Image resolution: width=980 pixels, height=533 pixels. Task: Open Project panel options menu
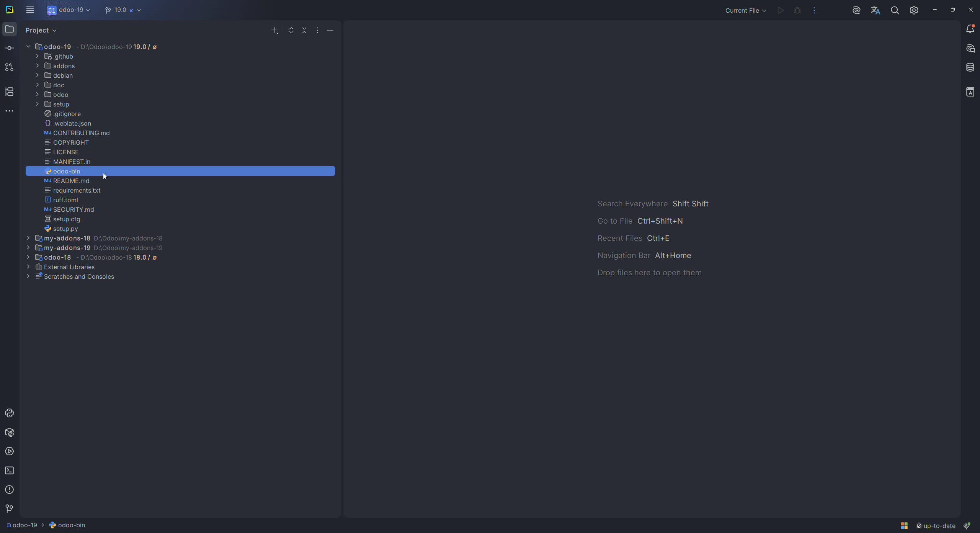tap(317, 30)
